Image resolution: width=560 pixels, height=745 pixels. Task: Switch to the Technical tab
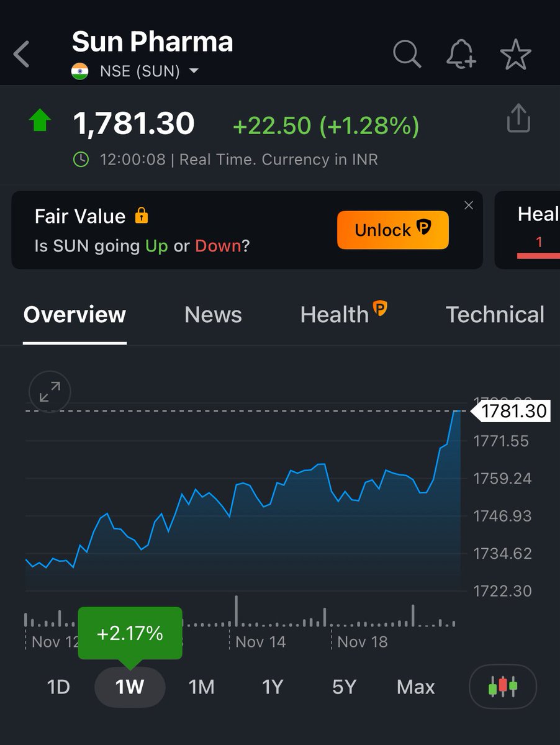tap(495, 315)
